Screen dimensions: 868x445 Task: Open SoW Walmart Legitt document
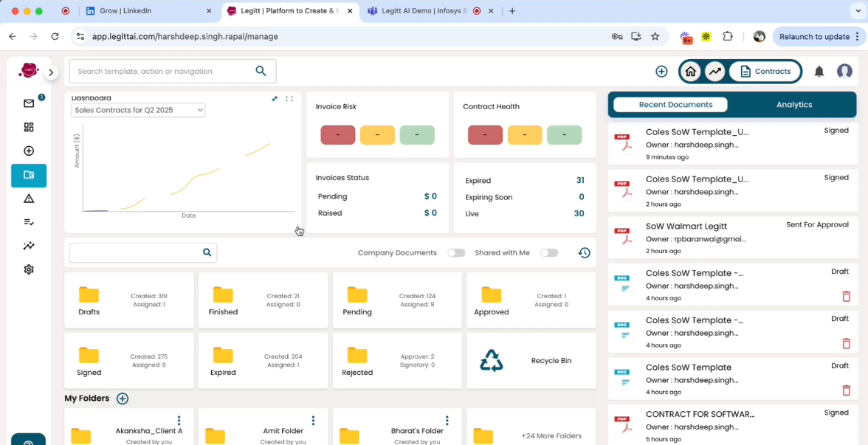[733, 238]
